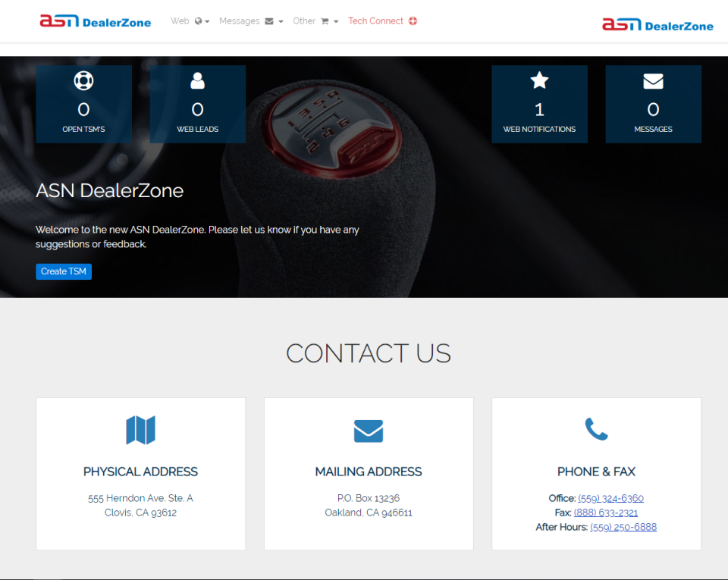Select the Web Notifications star icon
728x580 pixels.
pyautogui.click(x=539, y=80)
